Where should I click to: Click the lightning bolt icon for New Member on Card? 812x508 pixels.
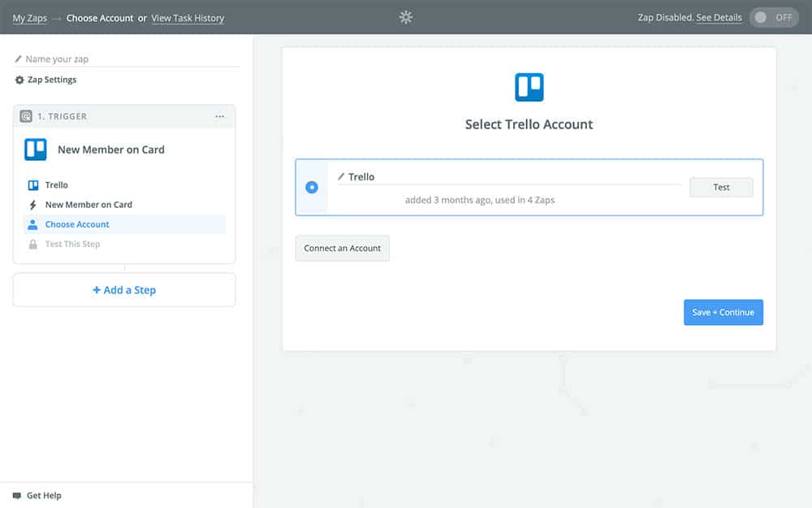(33, 205)
